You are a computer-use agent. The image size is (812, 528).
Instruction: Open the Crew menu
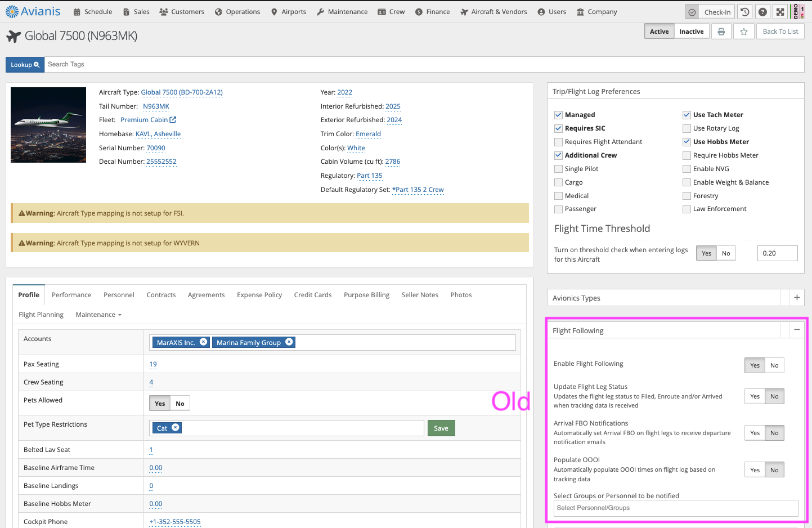(391, 12)
